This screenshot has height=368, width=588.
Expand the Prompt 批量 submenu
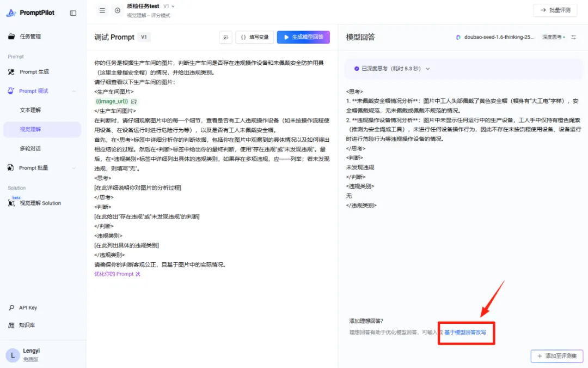point(74,168)
